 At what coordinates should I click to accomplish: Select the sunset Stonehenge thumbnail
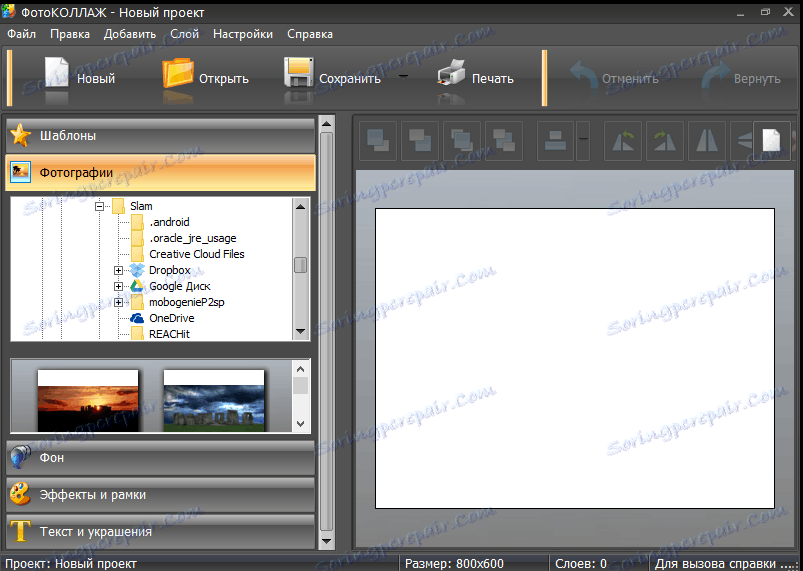(x=88, y=400)
